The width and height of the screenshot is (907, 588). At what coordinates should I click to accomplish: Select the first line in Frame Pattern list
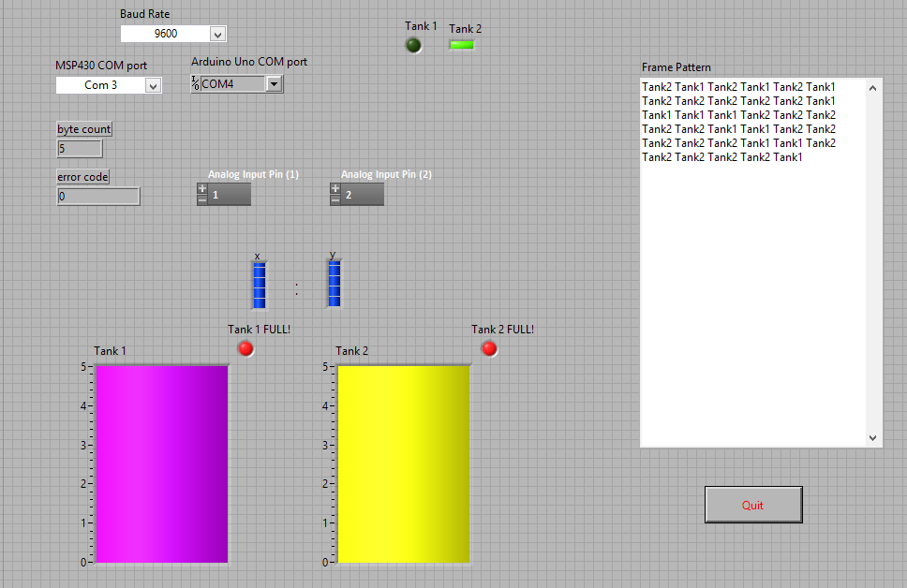coord(737,86)
